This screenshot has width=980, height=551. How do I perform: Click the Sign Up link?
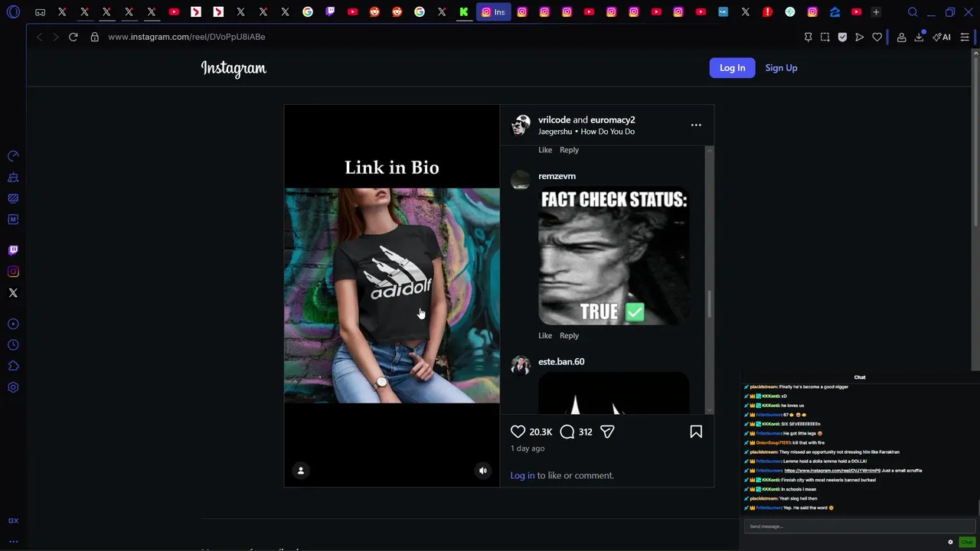[x=781, y=67]
